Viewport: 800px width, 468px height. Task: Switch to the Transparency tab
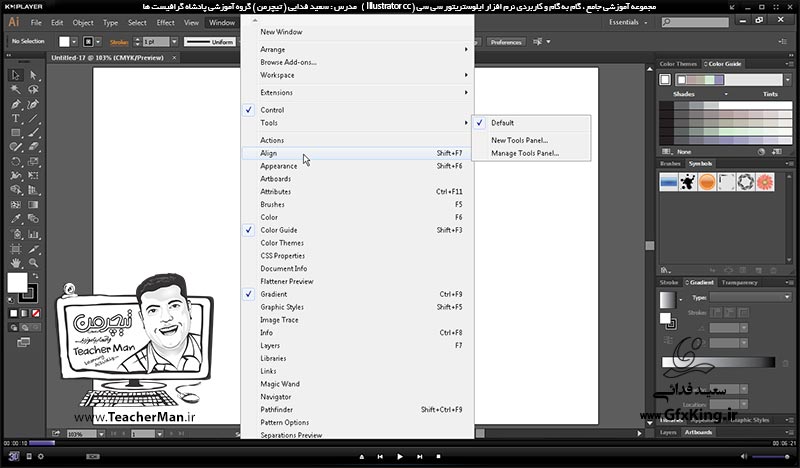(739, 282)
